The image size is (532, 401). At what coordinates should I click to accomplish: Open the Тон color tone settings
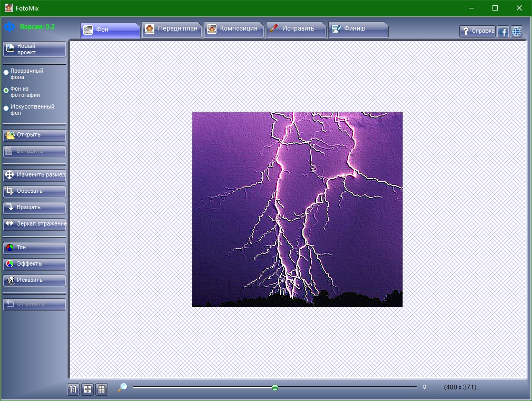click(x=34, y=248)
